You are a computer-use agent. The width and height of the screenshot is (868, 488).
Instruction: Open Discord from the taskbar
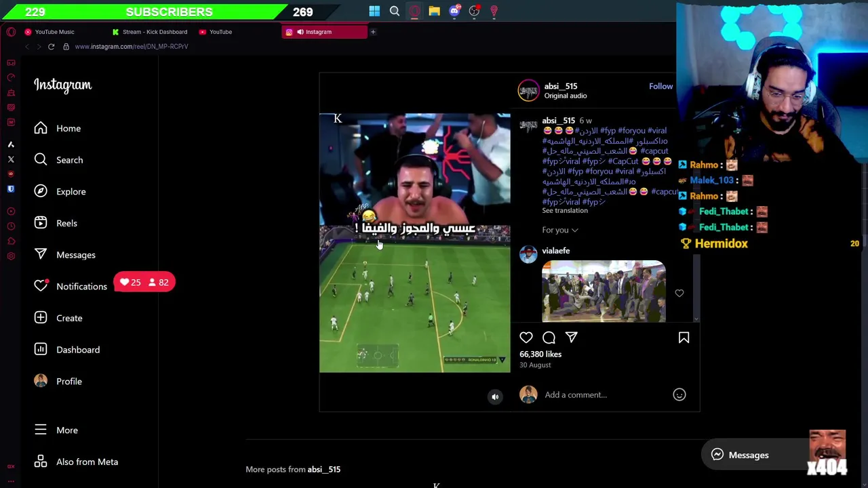coord(454,11)
